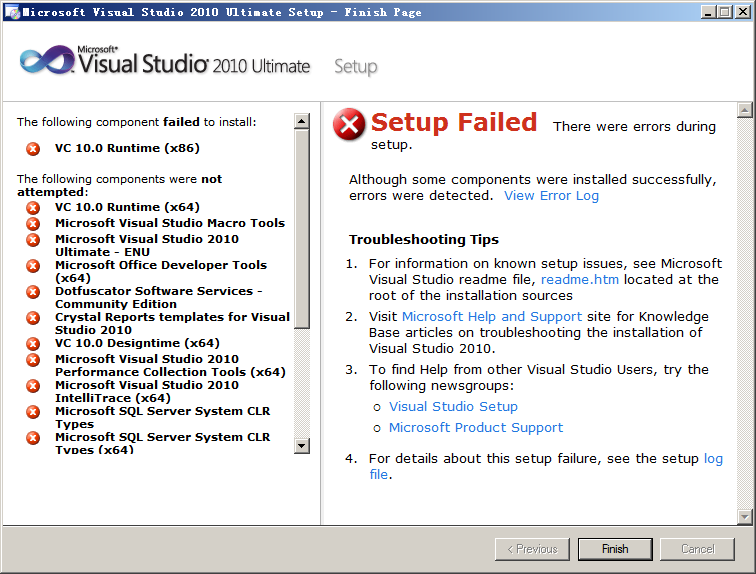Click the Finish button
Image resolution: width=756 pixels, height=574 pixels.
pyautogui.click(x=615, y=549)
